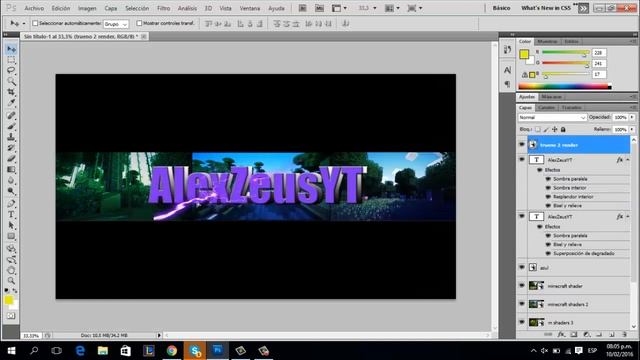Screen dimensions: 640x360
Task: Click the foreground color swatch in Color panel
Action: [x=524, y=54]
